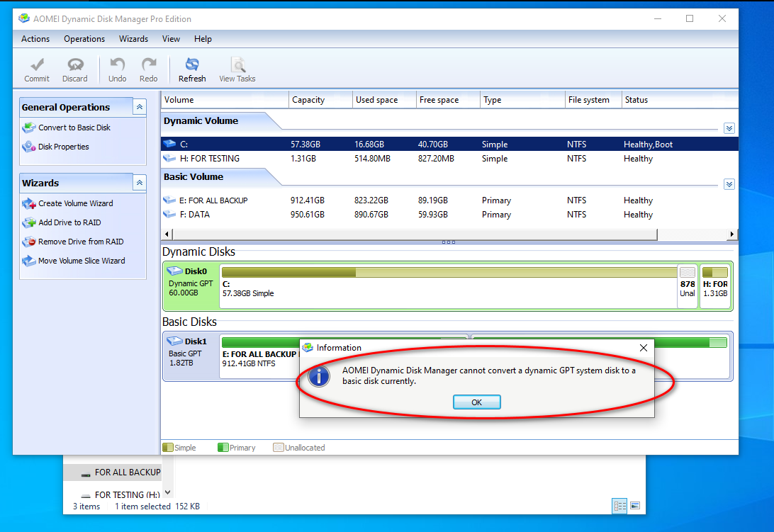This screenshot has width=774, height=532.
Task: Select the H: FOR 1.31GB partition block
Action: tap(714, 286)
